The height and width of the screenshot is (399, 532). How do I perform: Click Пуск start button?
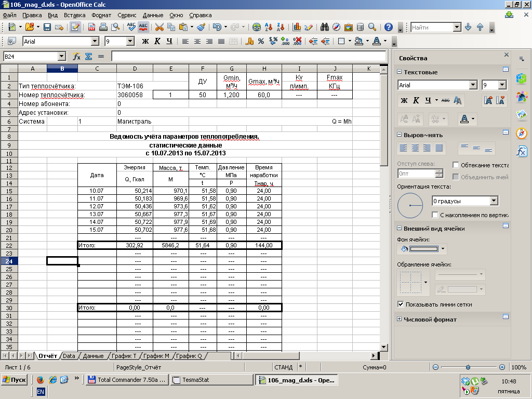(x=14, y=380)
